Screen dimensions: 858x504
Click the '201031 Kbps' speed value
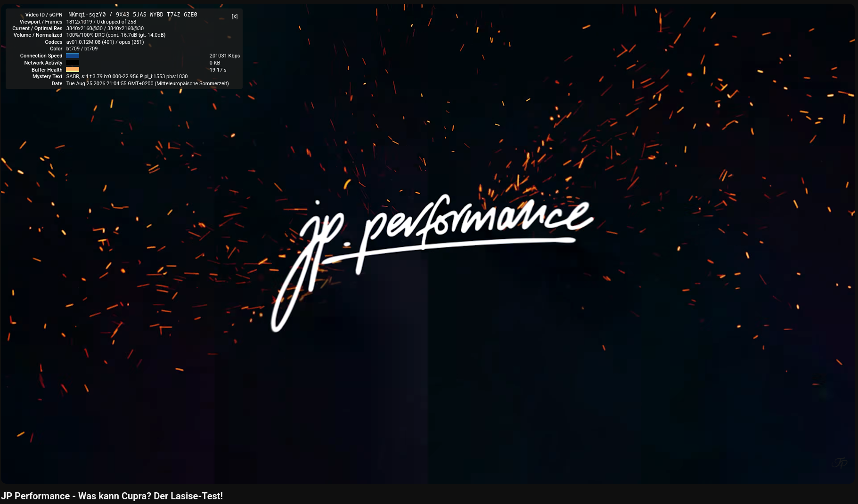point(225,56)
